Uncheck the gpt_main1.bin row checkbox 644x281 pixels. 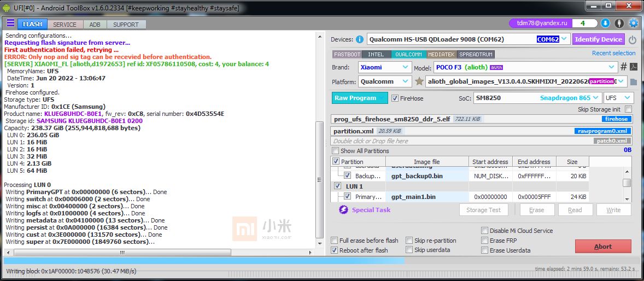pyautogui.click(x=348, y=196)
